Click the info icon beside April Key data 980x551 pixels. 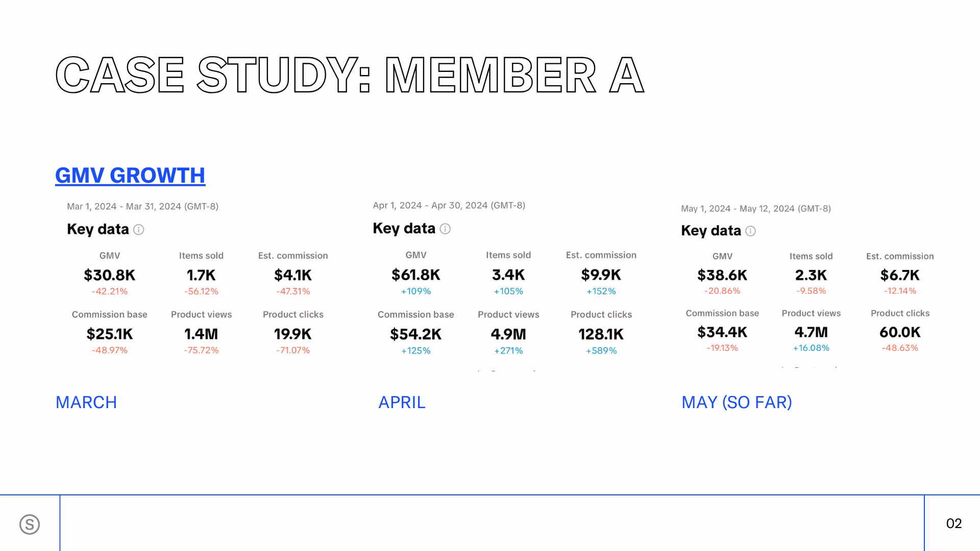(x=445, y=229)
